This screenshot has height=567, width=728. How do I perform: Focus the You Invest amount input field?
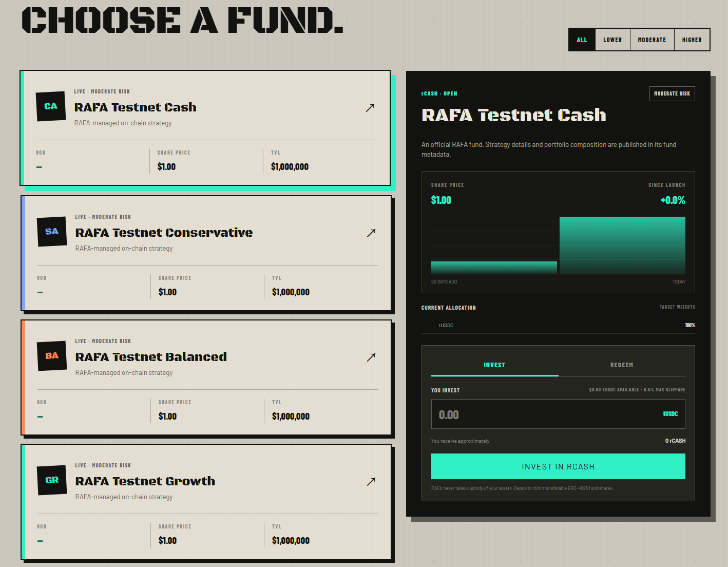coord(558,414)
